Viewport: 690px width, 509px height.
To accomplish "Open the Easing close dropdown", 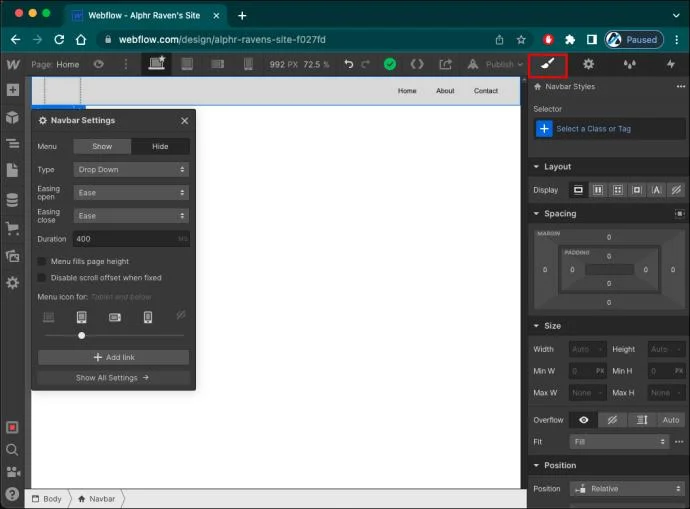I will [x=131, y=216].
